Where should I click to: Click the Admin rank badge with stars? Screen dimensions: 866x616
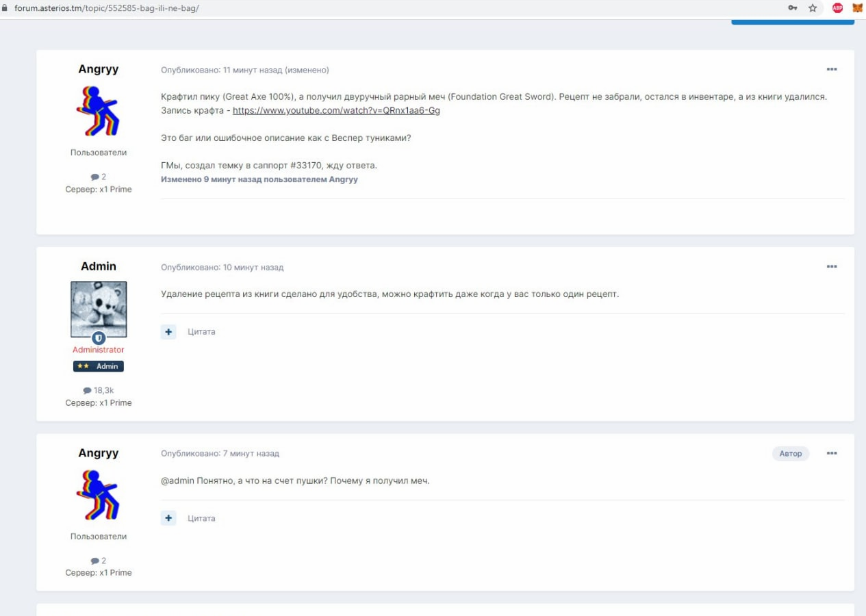point(99,366)
